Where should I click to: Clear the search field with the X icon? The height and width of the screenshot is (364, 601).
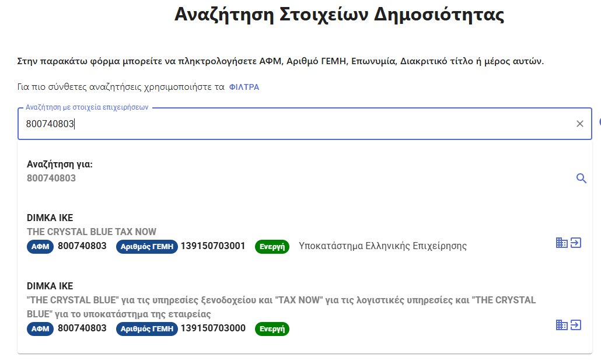point(579,124)
